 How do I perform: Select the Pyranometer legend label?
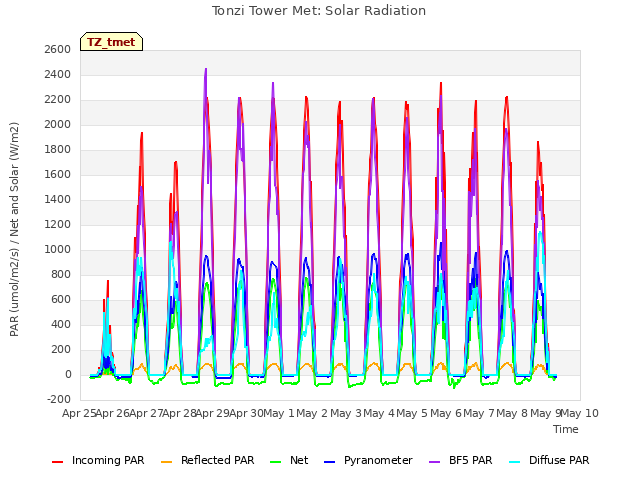tap(378, 460)
